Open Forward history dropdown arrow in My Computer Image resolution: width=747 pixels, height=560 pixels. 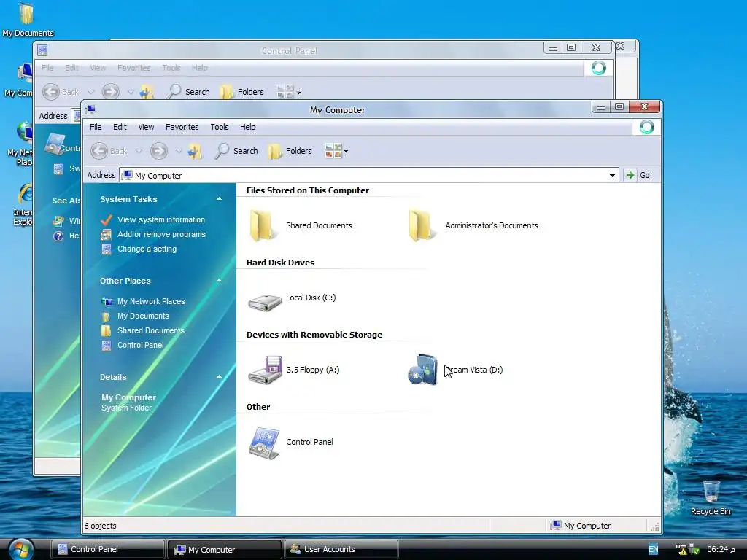click(179, 151)
